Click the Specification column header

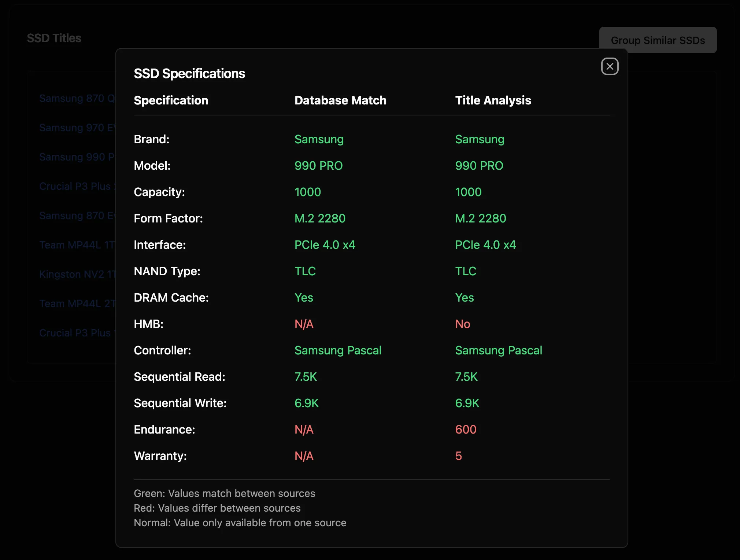(x=171, y=100)
